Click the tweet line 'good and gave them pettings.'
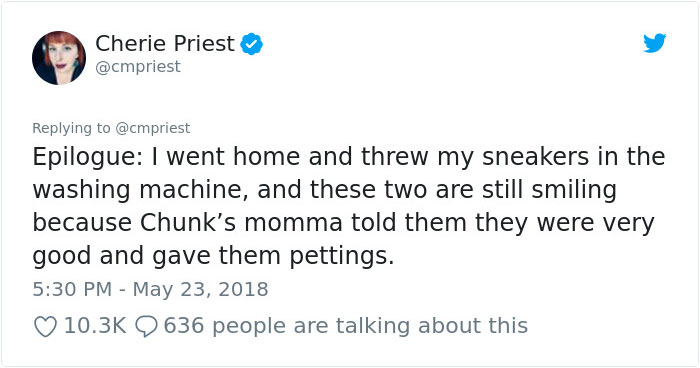This screenshot has height=368, width=700. (x=213, y=256)
